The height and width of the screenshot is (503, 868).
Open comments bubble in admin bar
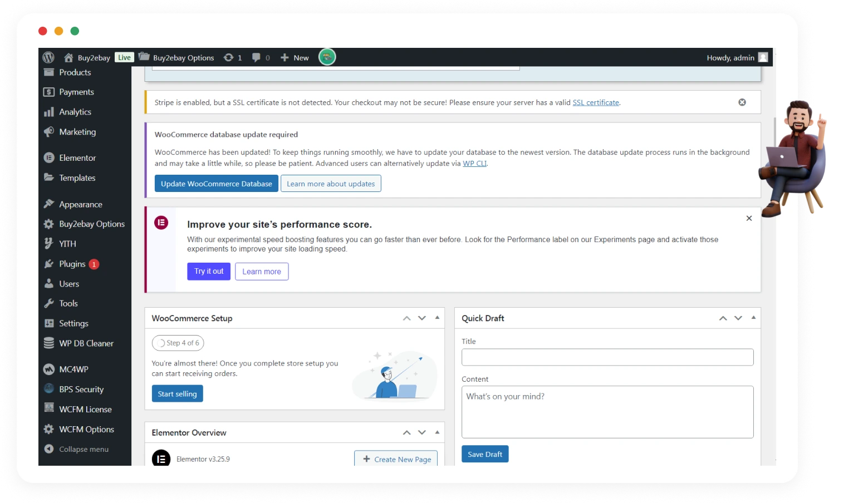coord(261,57)
